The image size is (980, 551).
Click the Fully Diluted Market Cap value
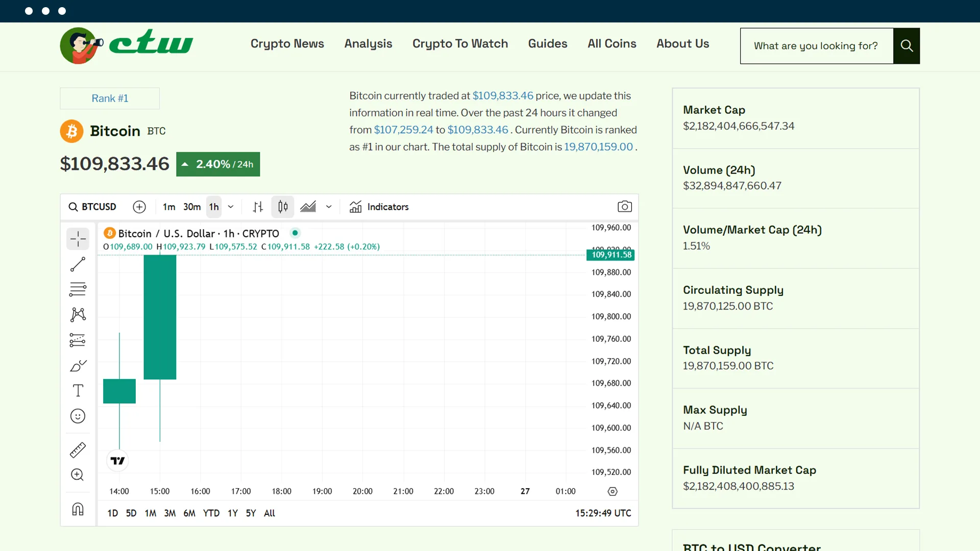739,486
